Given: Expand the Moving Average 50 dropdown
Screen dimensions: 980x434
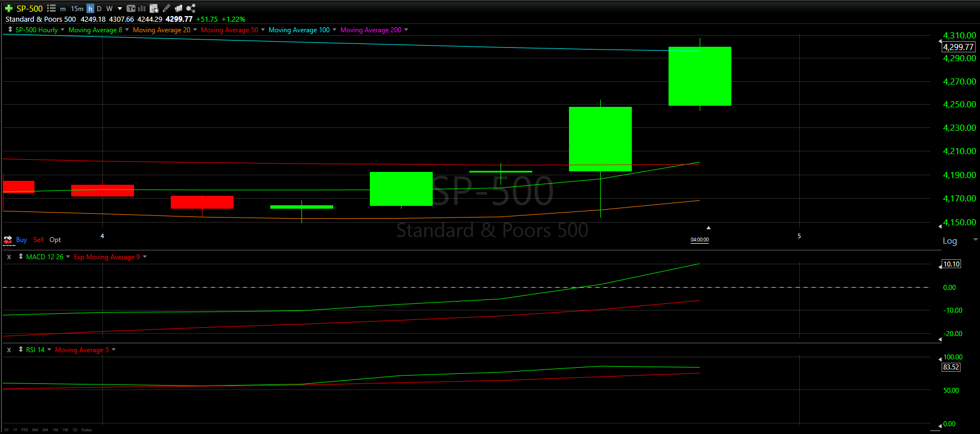Looking at the screenshot, I should (263, 30).
